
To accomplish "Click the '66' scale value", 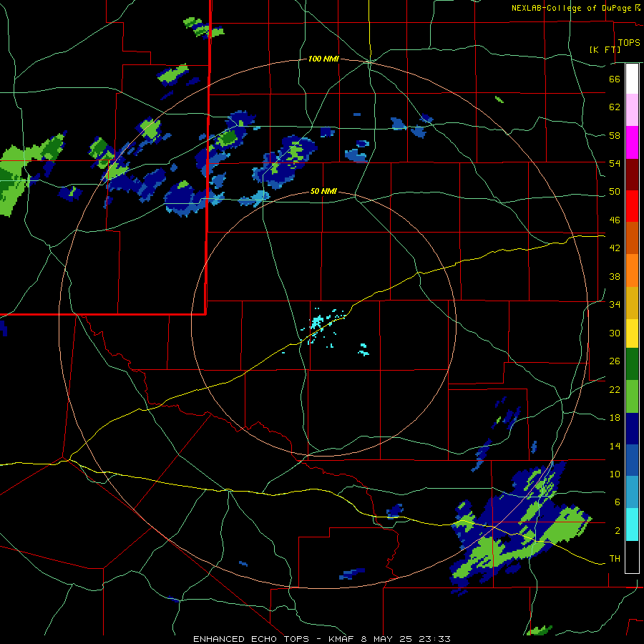I will tap(615, 79).
